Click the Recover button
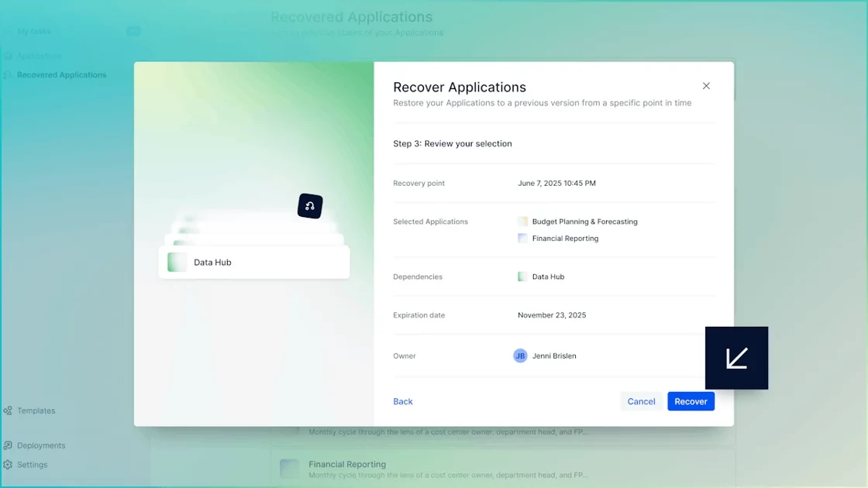Screen dimensions: 868x488 [x=691, y=401]
